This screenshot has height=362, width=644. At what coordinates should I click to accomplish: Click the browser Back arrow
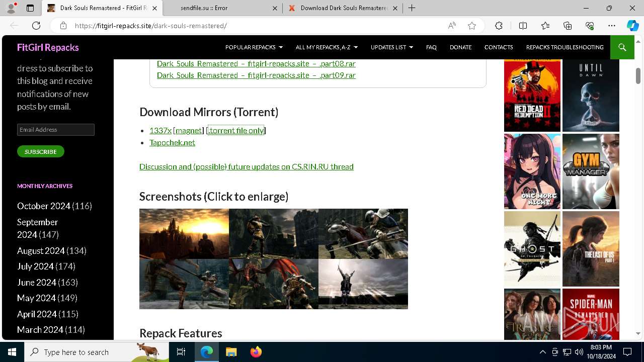(x=14, y=26)
